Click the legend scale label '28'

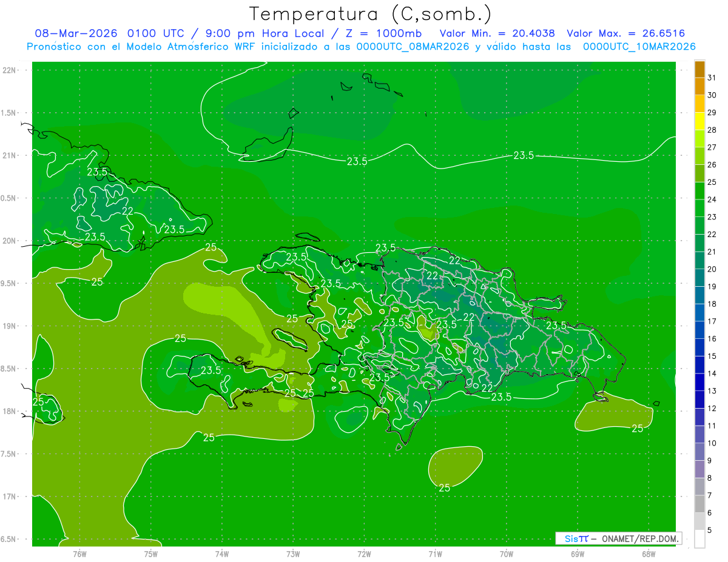(x=712, y=130)
